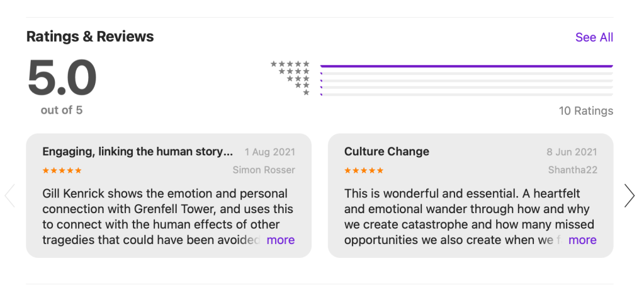
Task: Click the one-star row icon in histogram
Action: [x=306, y=93]
